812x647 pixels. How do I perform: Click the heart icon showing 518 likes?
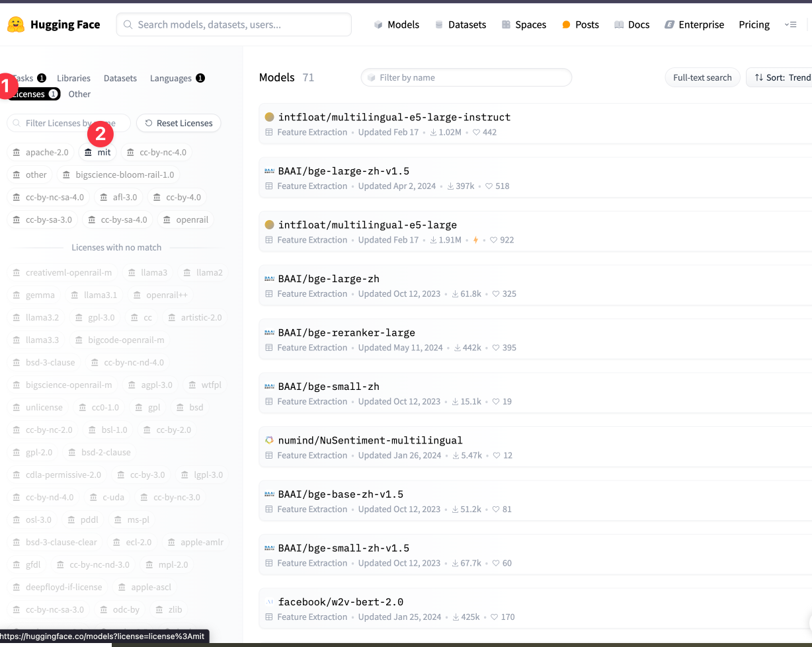(x=489, y=186)
